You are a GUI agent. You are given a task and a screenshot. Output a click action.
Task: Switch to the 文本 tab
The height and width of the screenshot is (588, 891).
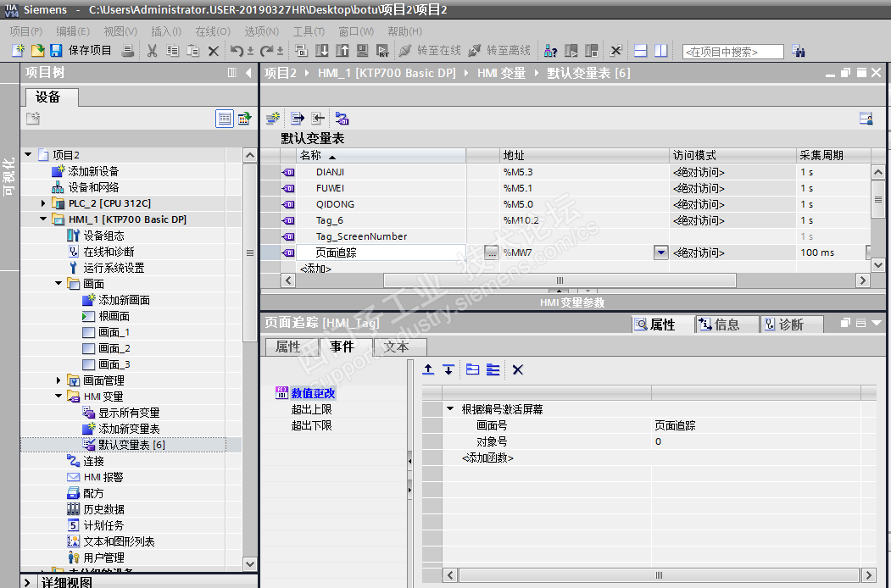click(x=396, y=347)
